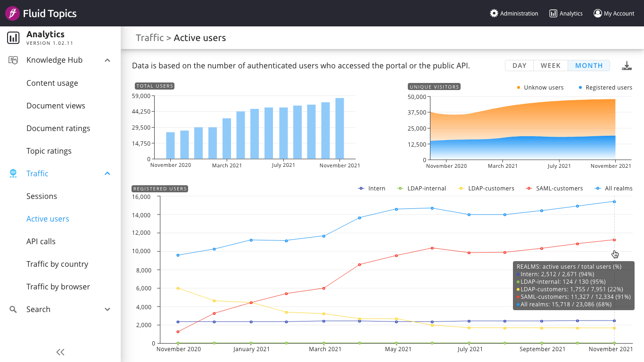Screen dimensions: 644x362
Task: Open the Analytics chart icon in header
Action: (x=553, y=13)
